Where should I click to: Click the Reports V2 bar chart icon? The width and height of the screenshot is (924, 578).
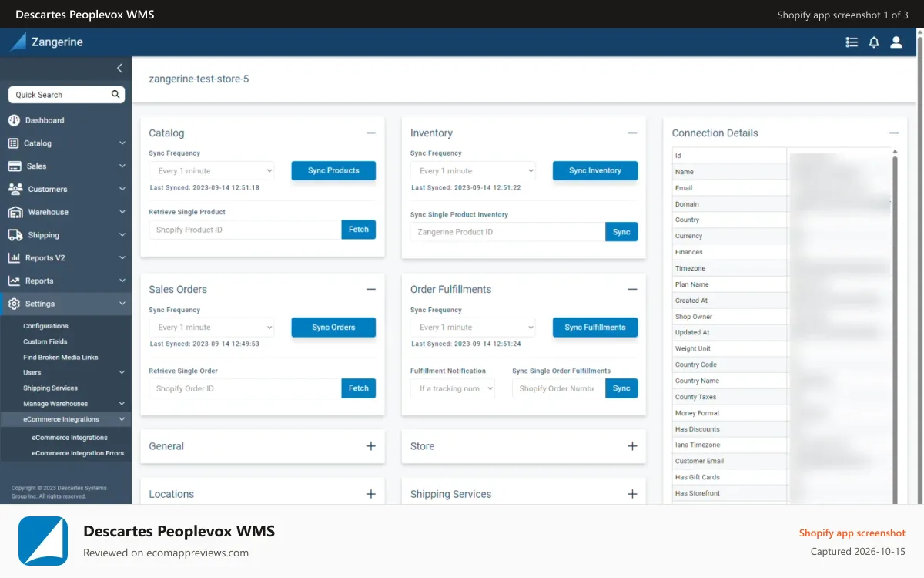pos(14,258)
